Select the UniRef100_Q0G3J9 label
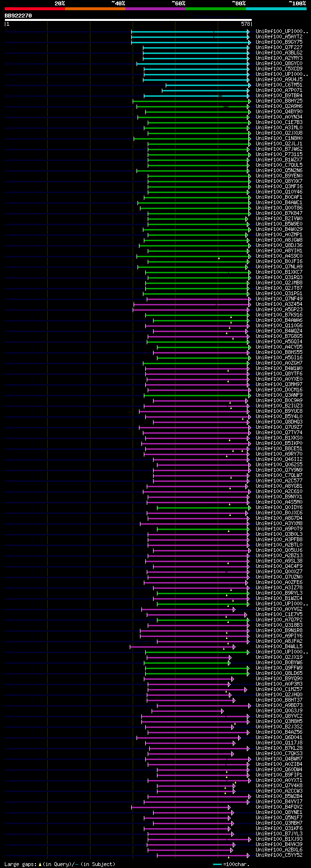The width and height of the screenshot is (311, 868). [279, 711]
